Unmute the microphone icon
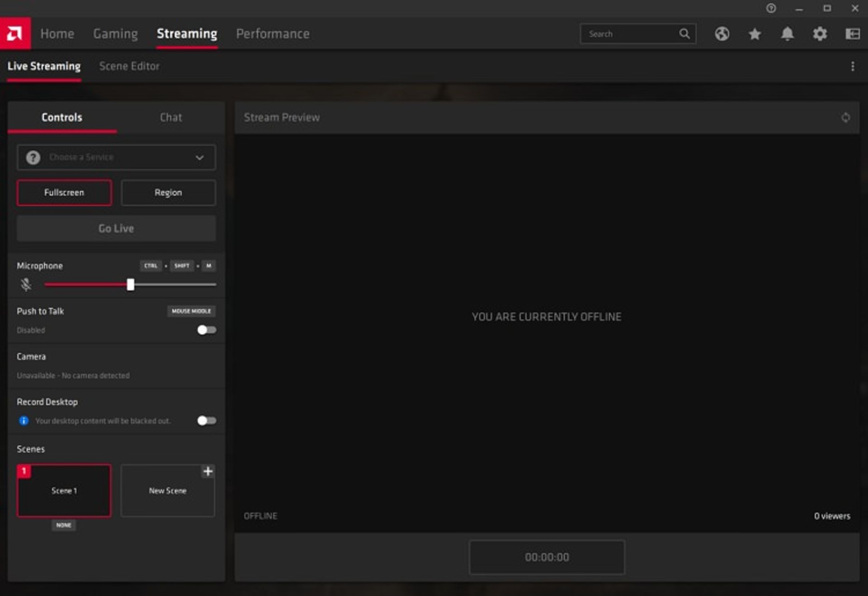Viewport: 868px width, 596px height. pyautogui.click(x=26, y=284)
